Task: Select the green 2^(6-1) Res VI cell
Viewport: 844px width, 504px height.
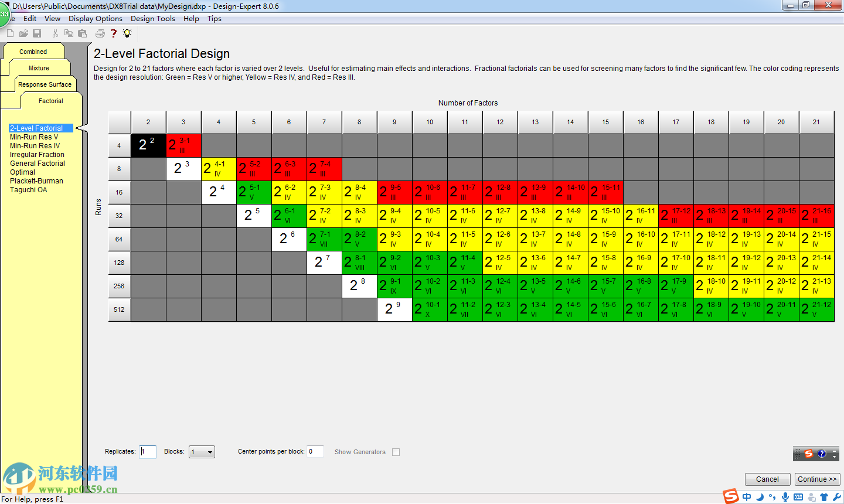Action: [x=289, y=216]
